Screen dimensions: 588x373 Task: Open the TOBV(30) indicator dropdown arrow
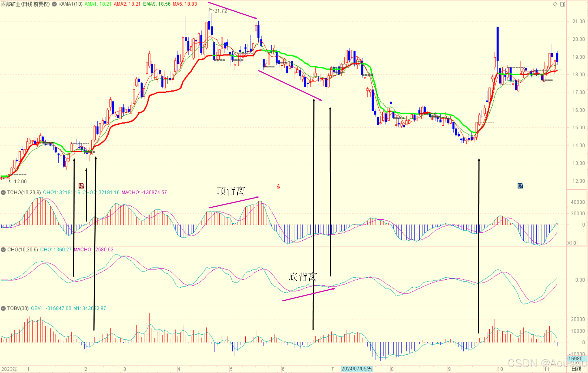coord(3,308)
